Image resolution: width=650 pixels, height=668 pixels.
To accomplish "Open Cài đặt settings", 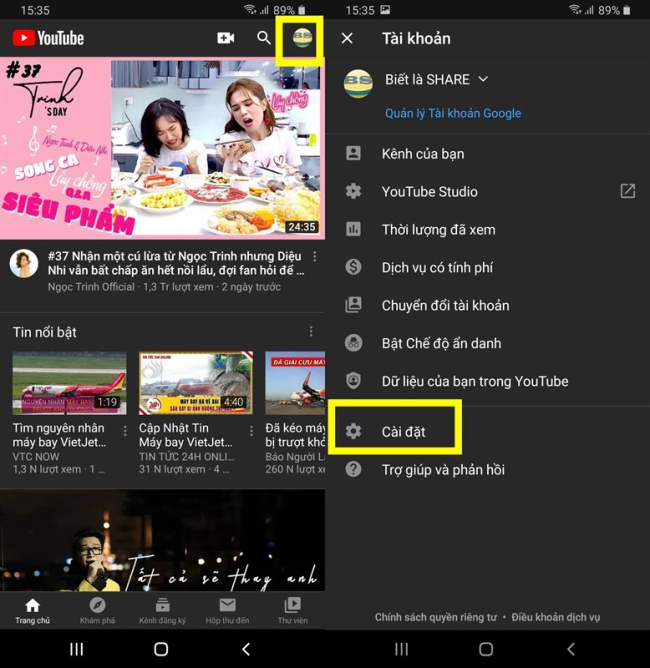I will [487, 432].
